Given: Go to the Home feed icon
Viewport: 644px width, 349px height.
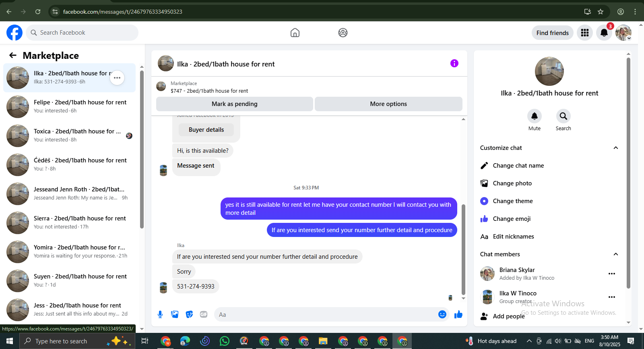Looking at the screenshot, I should pyautogui.click(x=295, y=33).
